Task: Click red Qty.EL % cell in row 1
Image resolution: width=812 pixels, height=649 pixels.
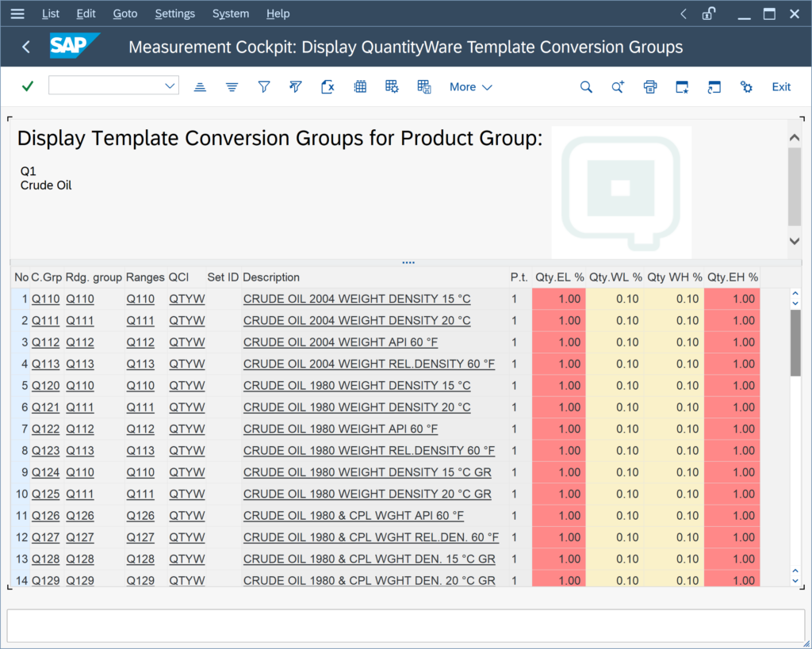Action: (x=559, y=299)
